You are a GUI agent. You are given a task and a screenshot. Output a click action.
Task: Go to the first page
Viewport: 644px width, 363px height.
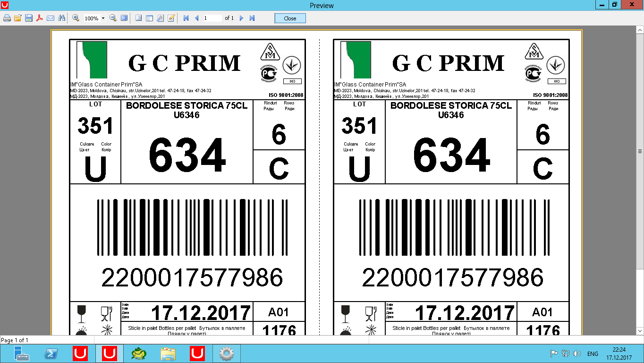click(x=186, y=18)
